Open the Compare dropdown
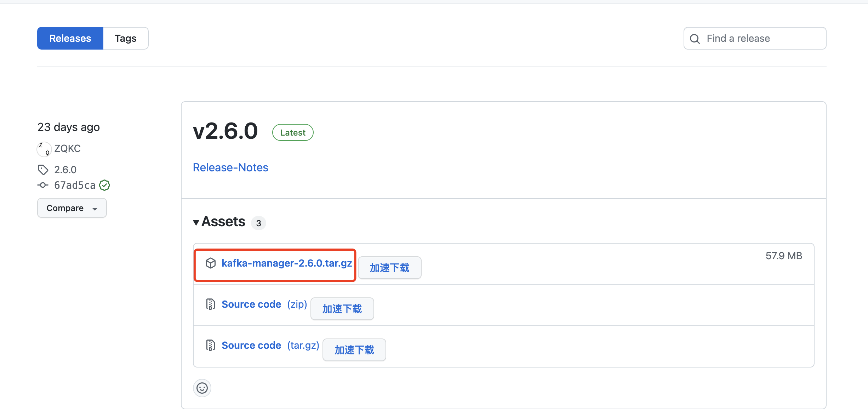The width and height of the screenshot is (868, 410). click(x=72, y=208)
